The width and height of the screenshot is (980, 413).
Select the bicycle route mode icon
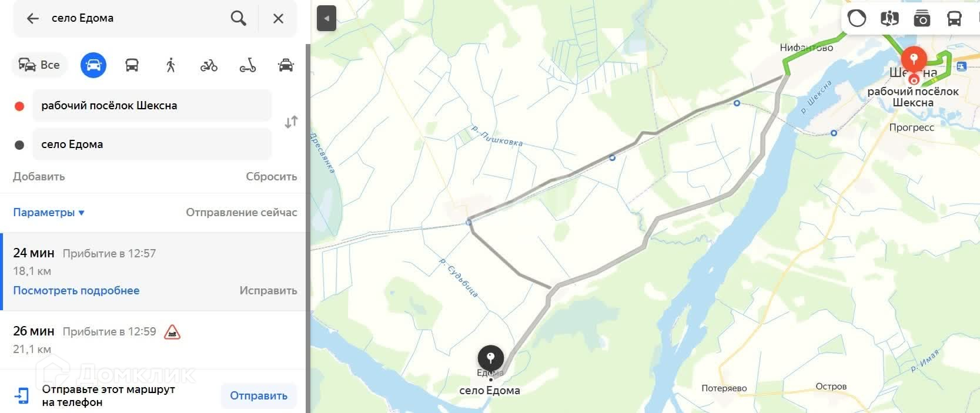(x=209, y=65)
